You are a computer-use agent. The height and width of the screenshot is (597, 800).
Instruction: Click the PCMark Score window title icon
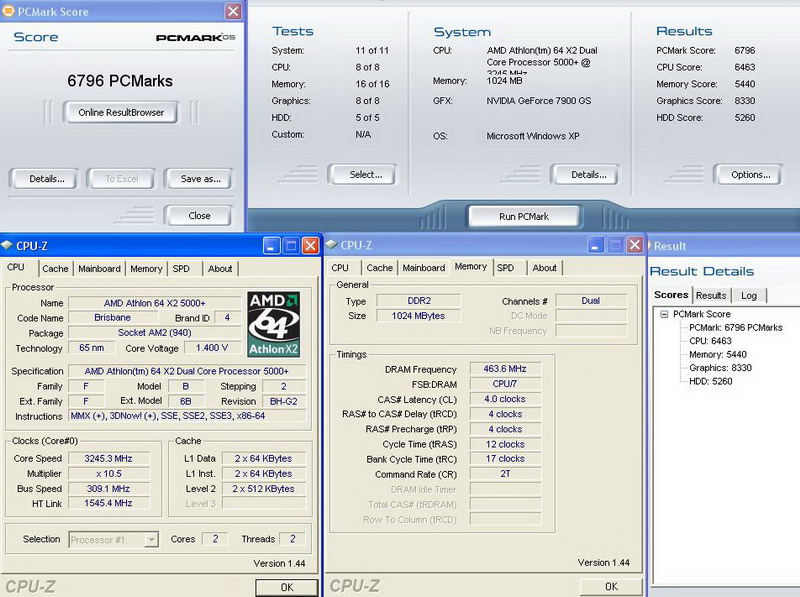(8, 11)
